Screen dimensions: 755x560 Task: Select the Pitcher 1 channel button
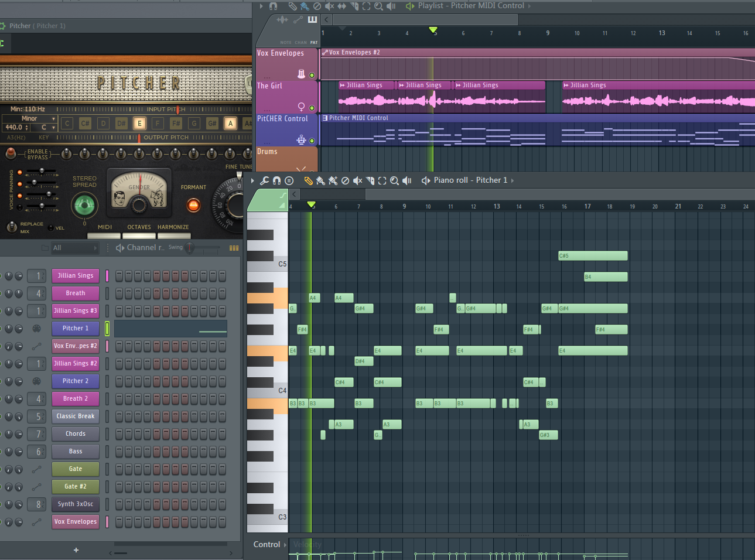(76, 329)
